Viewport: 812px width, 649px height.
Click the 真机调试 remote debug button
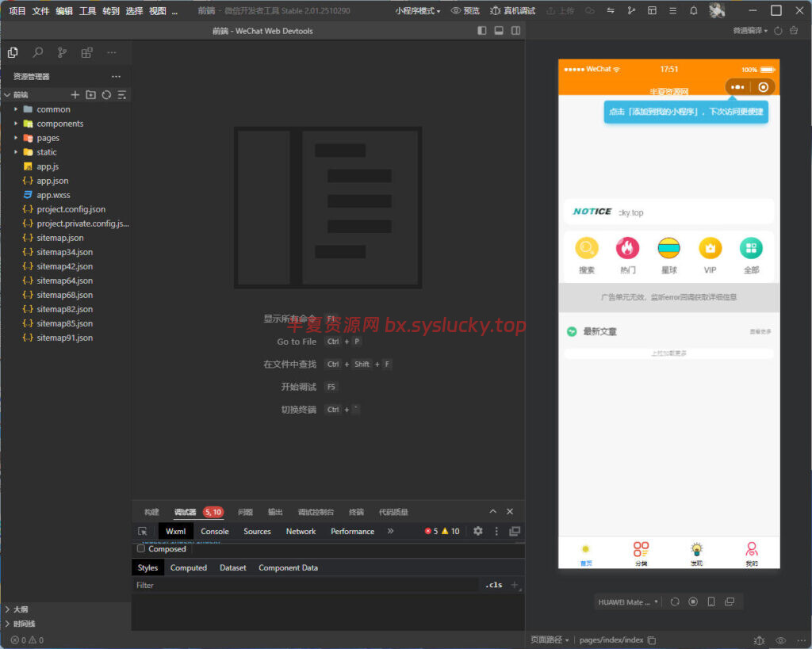(x=513, y=11)
